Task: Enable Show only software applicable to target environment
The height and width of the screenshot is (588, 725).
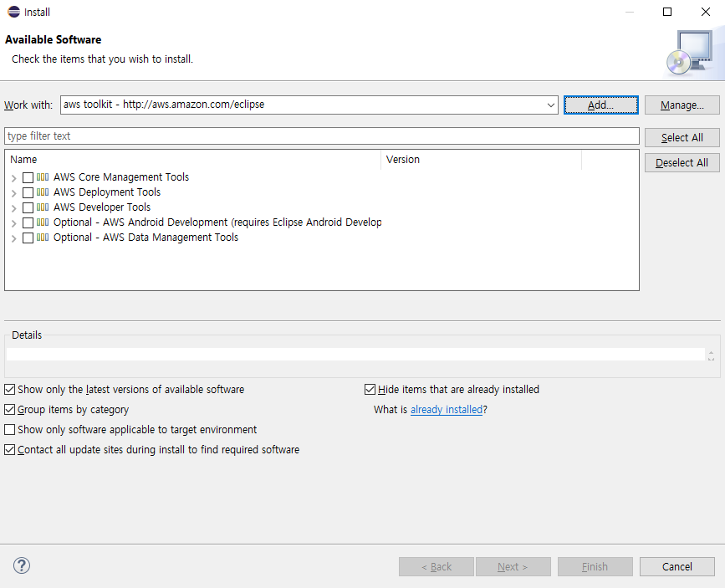Action: (x=10, y=429)
